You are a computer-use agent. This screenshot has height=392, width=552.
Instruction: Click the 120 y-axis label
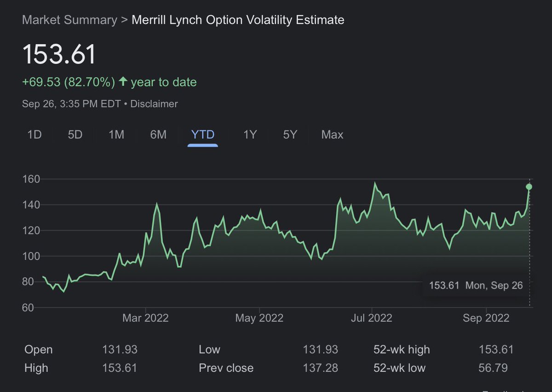tap(31, 230)
